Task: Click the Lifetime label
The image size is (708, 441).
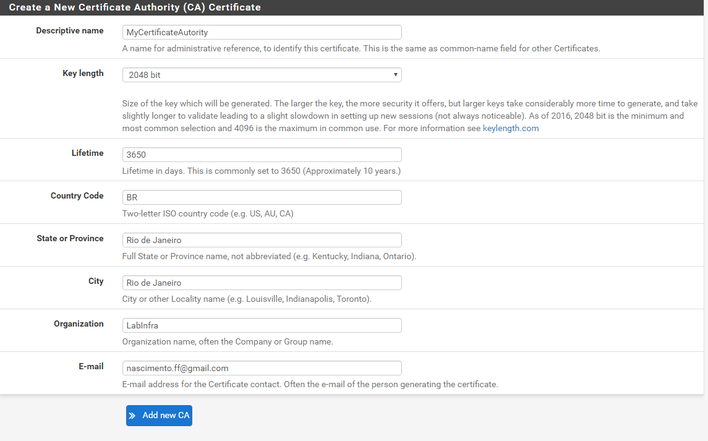Action: click(x=88, y=153)
